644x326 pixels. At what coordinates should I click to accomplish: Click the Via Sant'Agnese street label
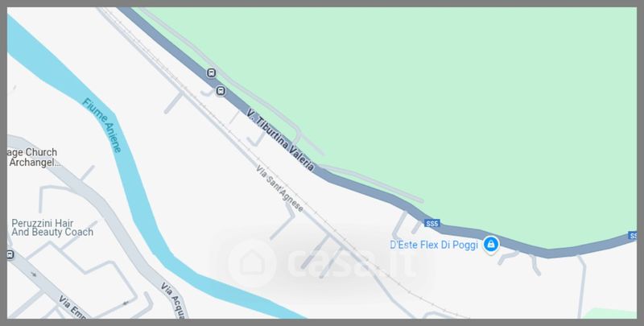click(x=279, y=188)
